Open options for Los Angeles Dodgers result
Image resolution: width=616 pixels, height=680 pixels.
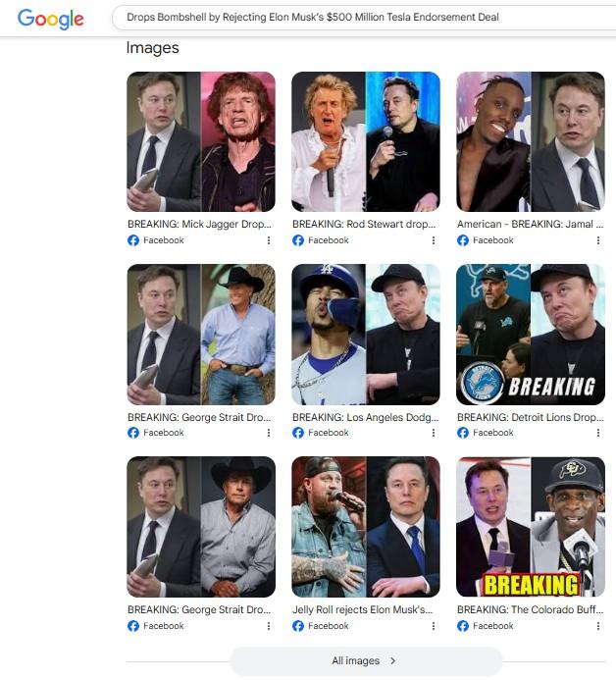pyautogui.click(x=434, y=433)
